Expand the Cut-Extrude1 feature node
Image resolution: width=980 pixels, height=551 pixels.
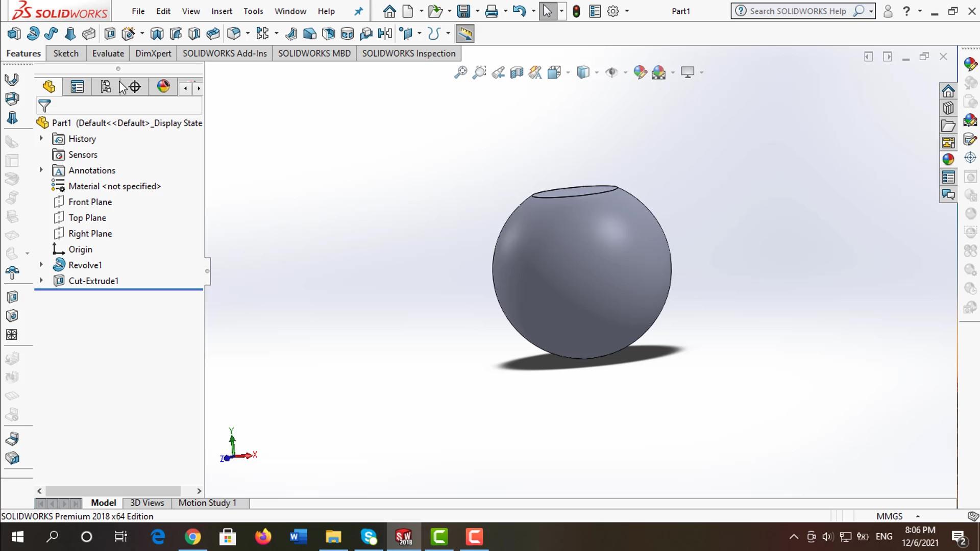point(41,281)
